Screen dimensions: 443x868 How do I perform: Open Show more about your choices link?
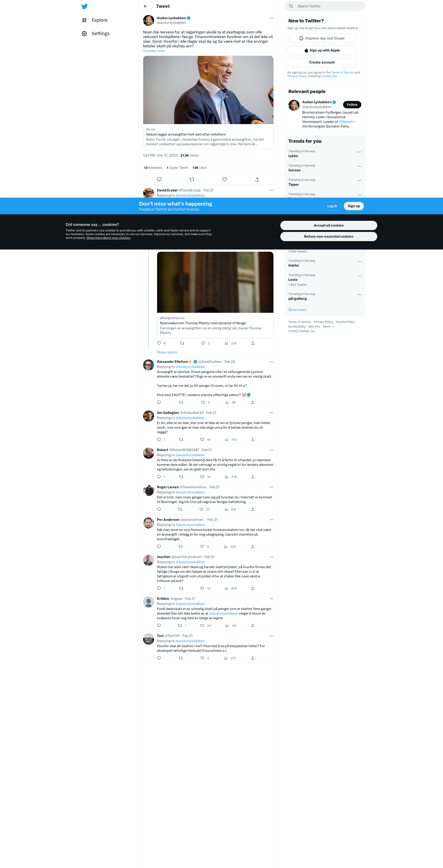[108, 238]
